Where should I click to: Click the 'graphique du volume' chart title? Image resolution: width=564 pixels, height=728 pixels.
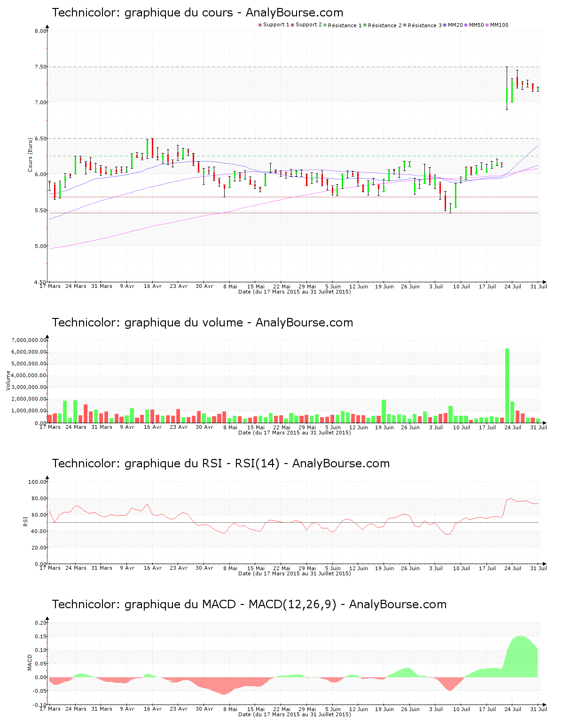[202, 323]
